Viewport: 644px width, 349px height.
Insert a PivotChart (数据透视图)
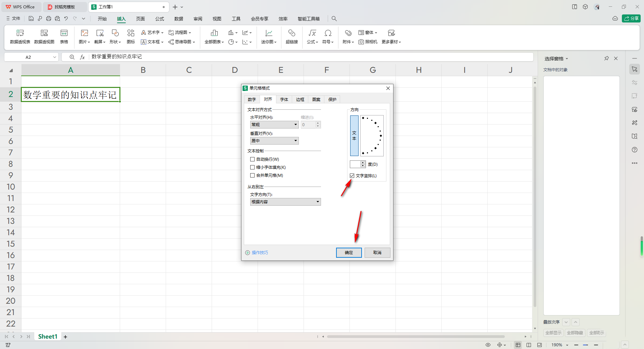pyautogui.click(x=44, y=37)
